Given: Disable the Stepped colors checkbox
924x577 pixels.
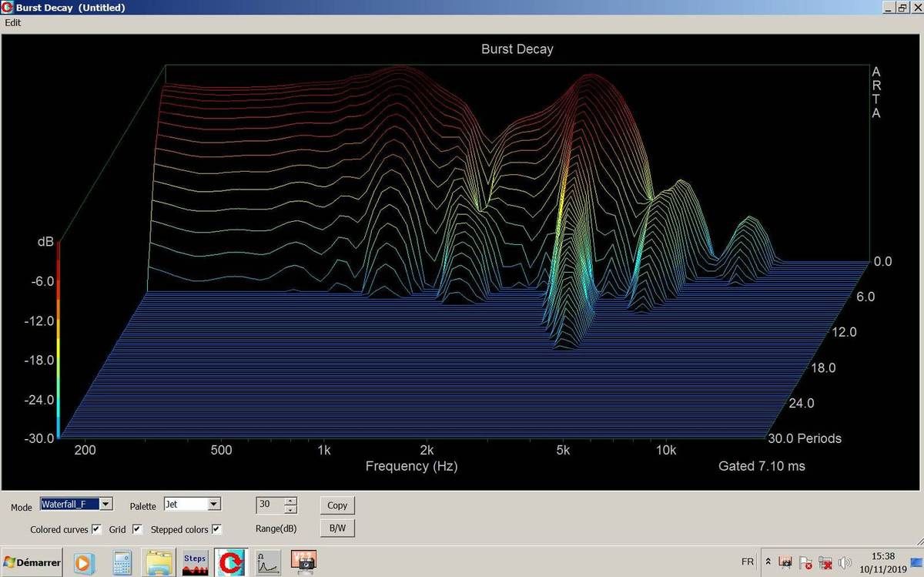Looking at the screenshot, I should [x=216, y=529].
